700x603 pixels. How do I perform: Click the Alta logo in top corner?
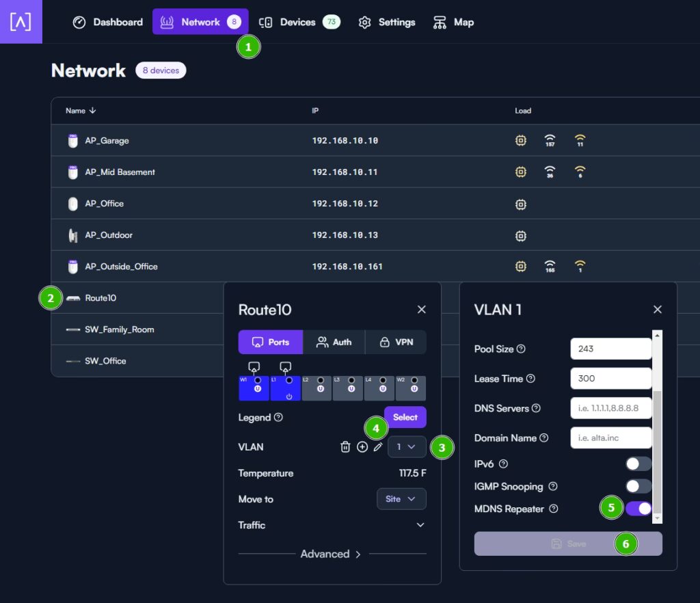click(x=21, y=22)
